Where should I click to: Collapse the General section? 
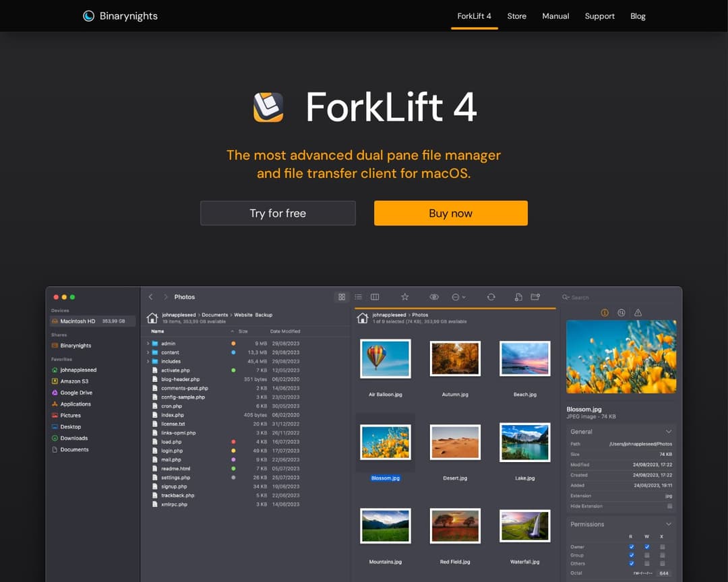coord(669,432)
